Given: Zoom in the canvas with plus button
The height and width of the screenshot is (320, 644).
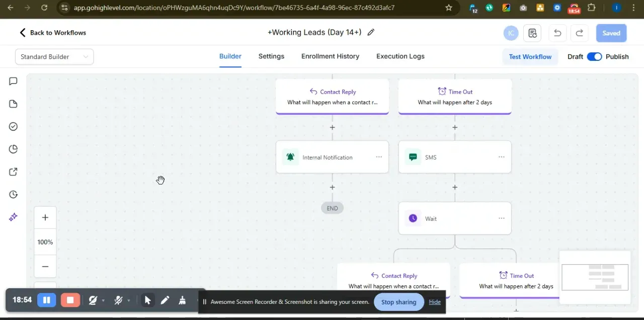Looking at the screenshot, I should 45,218.
